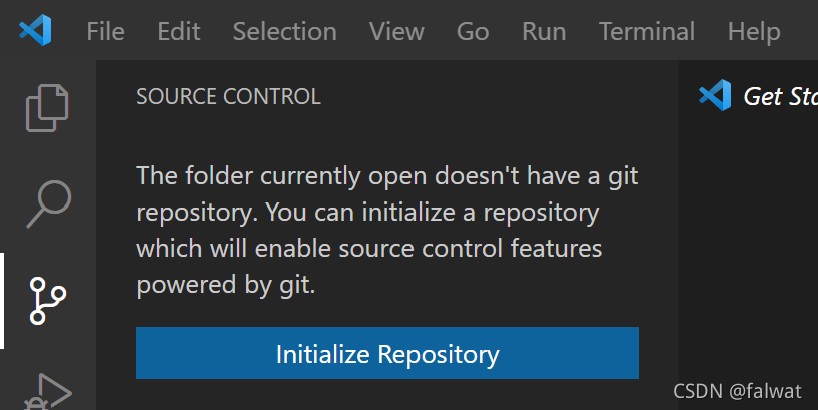Click the git repository description text

(x=387, y=230)
